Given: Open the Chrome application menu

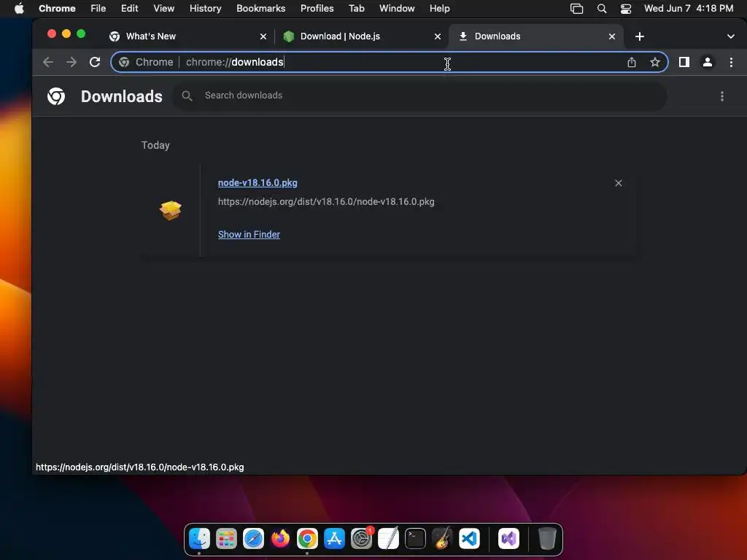Looking at the screenshot, I should click(x=57, y=9).
